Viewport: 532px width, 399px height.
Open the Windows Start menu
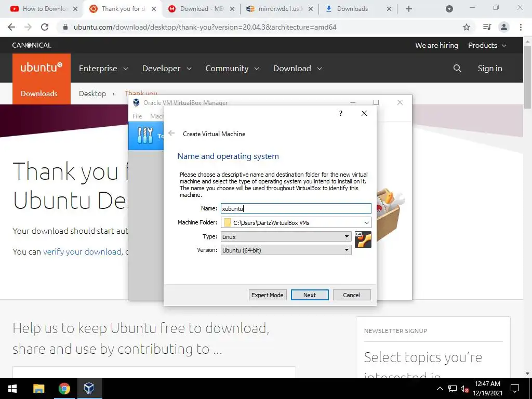12,389
